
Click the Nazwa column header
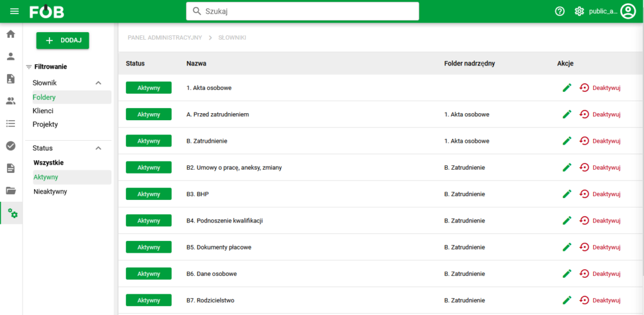196,64
